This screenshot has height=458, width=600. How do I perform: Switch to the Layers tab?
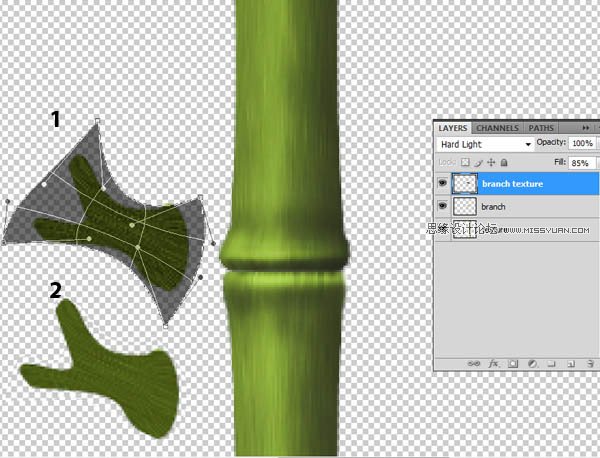tap(453, 128)
